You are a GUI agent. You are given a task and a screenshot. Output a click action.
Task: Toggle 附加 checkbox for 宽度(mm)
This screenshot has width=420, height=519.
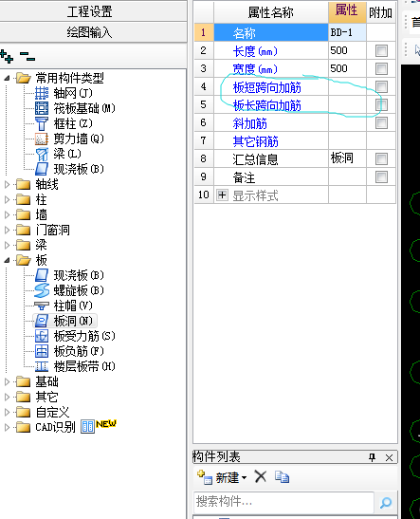click(x=381, y=69)
